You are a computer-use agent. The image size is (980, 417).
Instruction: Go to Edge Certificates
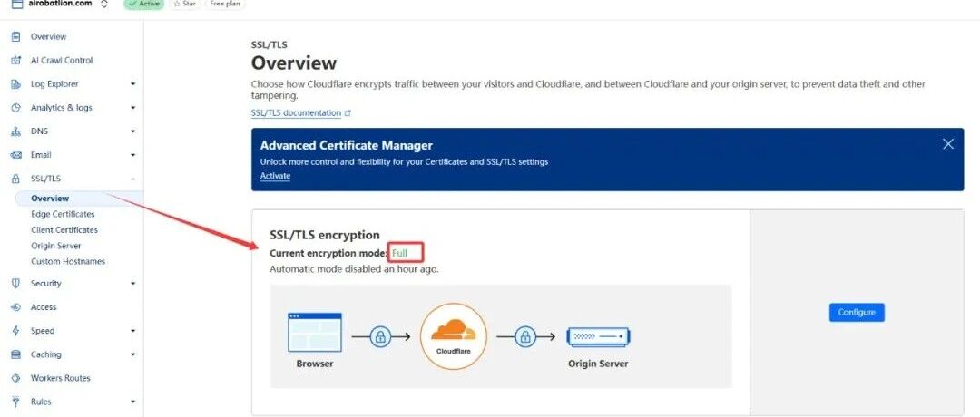click(x=63, y=214)
